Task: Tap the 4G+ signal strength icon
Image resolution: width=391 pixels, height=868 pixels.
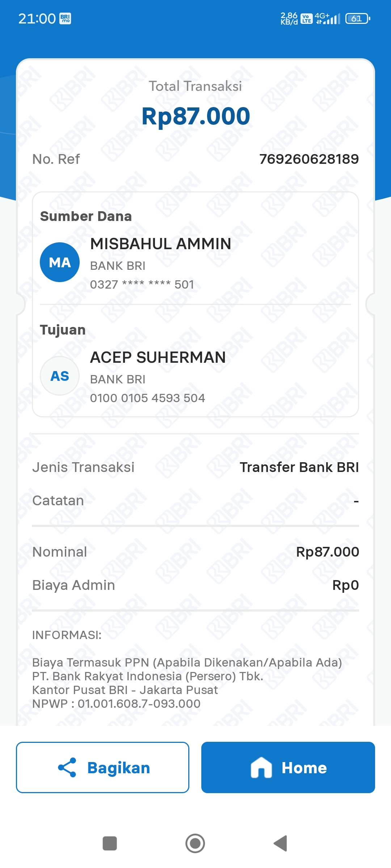Action: click(x=328, y=18)
